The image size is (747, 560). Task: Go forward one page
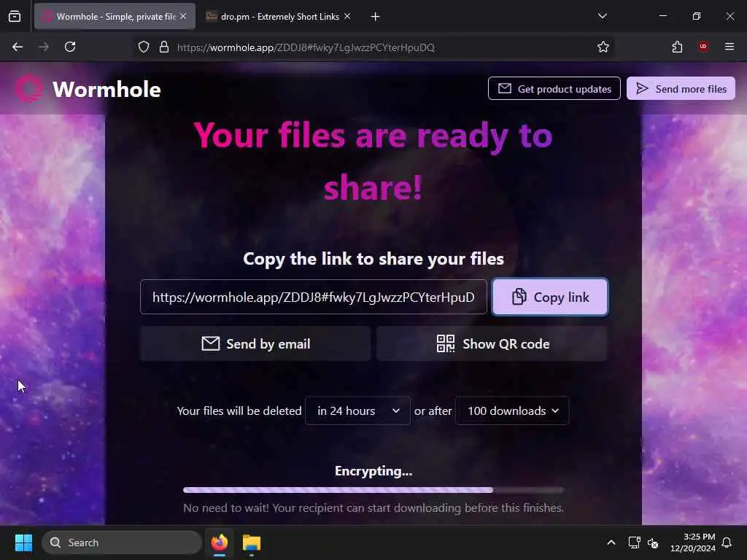tap(44, 47)
